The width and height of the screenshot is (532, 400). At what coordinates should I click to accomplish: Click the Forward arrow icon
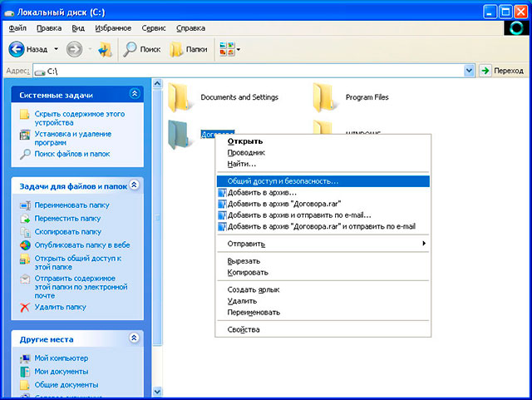tap(74, 49)
